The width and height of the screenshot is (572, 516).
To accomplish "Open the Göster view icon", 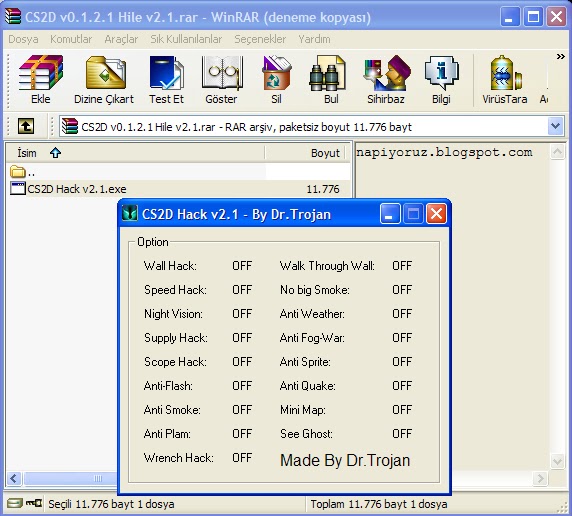I will click(x=222, y=72).
